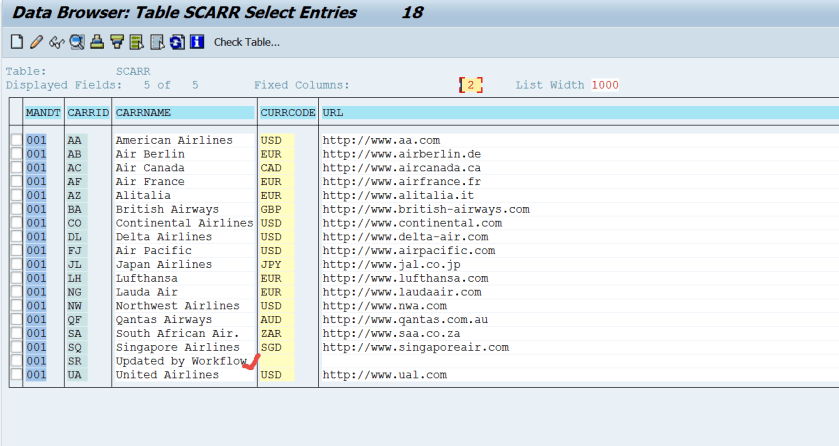
Task: Tick the Lufthansa row checkbox
Action: [17, 279]
